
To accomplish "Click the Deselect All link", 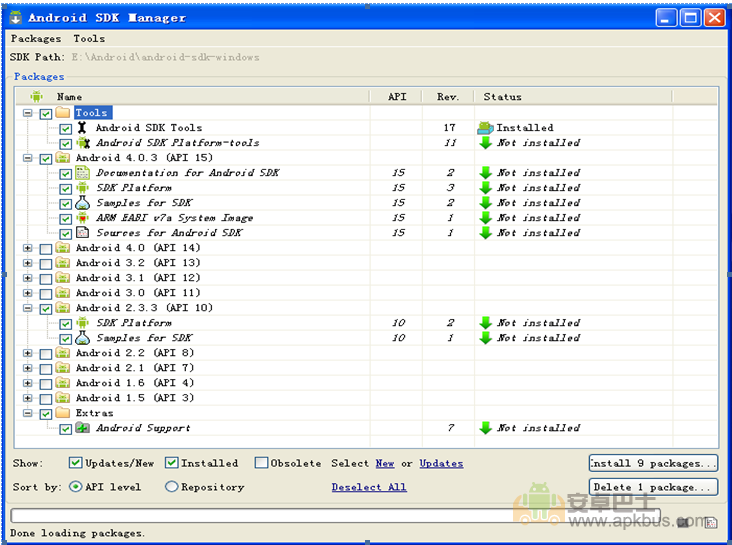I will (369, 487).
